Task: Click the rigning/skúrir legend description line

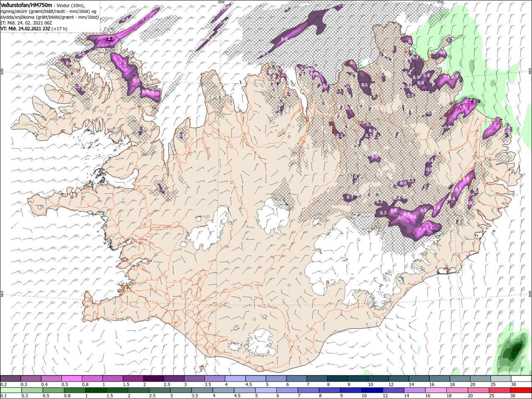Action: pyautogui.click(x=49, y=11)
